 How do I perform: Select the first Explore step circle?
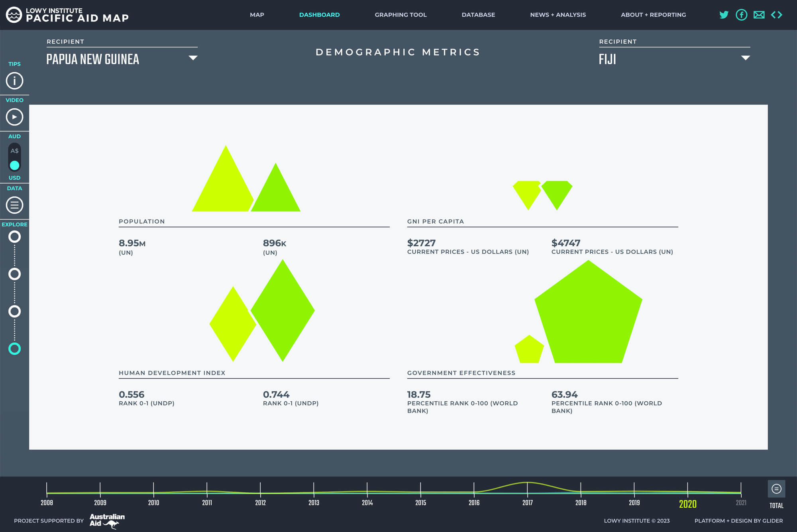[14, 237]
